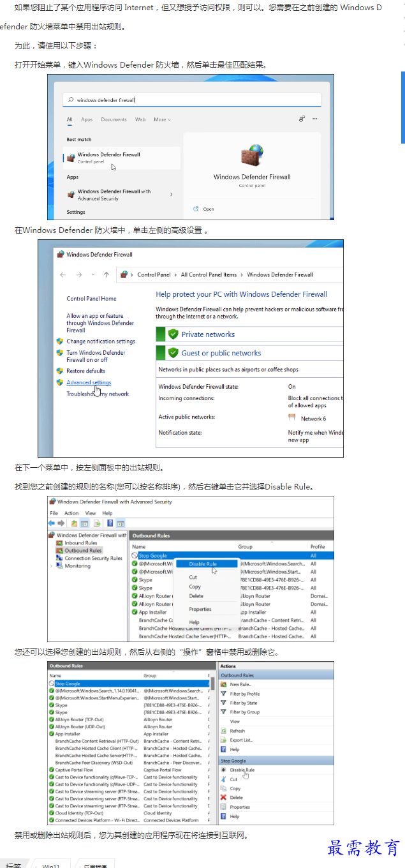
Task: Click Troubleshoot my network link
Action: tap(98, 394)
